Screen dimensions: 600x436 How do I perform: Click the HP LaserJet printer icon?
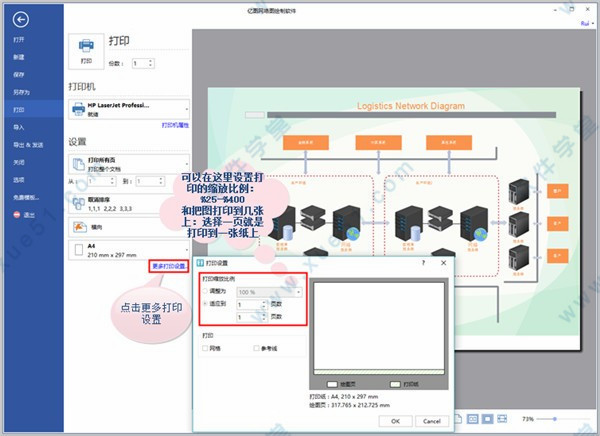[x=78, y=109]
